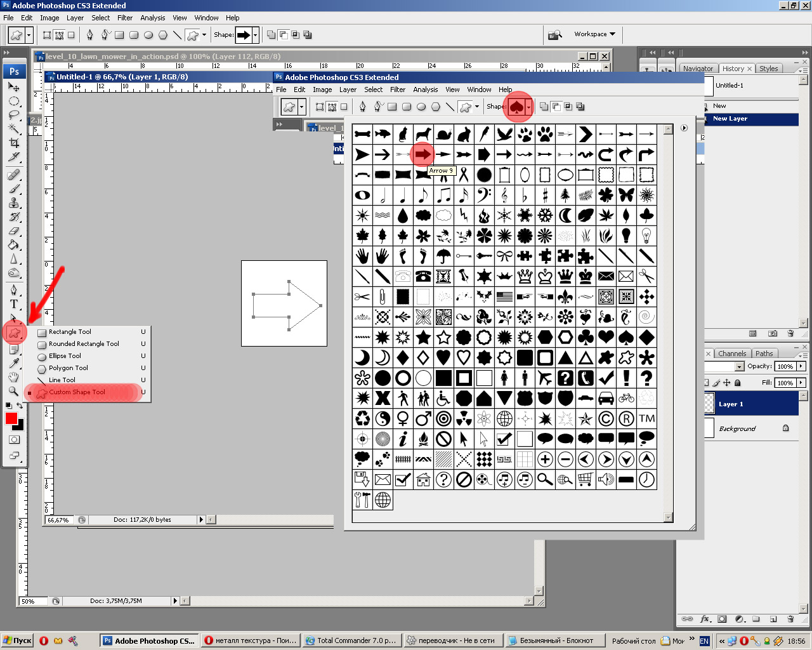Open the blend mode dropdown in Layers
Screen dimensions: 812x650
tap(739, 366)
